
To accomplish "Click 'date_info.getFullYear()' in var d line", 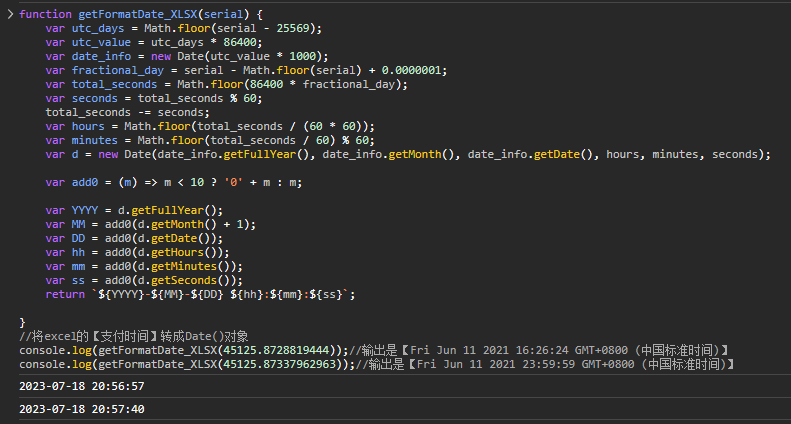I will 236,154.
